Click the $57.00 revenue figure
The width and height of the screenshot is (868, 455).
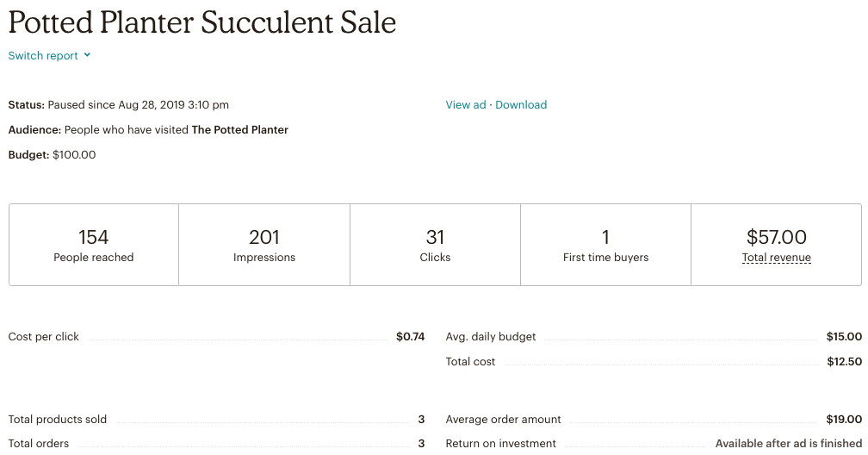[x=776, y=237]
